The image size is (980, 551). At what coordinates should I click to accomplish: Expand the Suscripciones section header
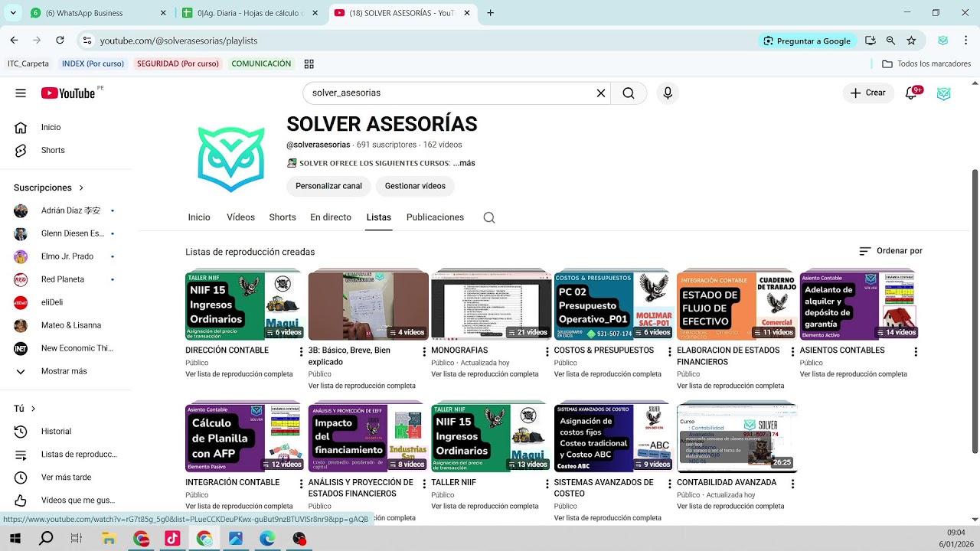pyautogui.click(x=49, y=187)
